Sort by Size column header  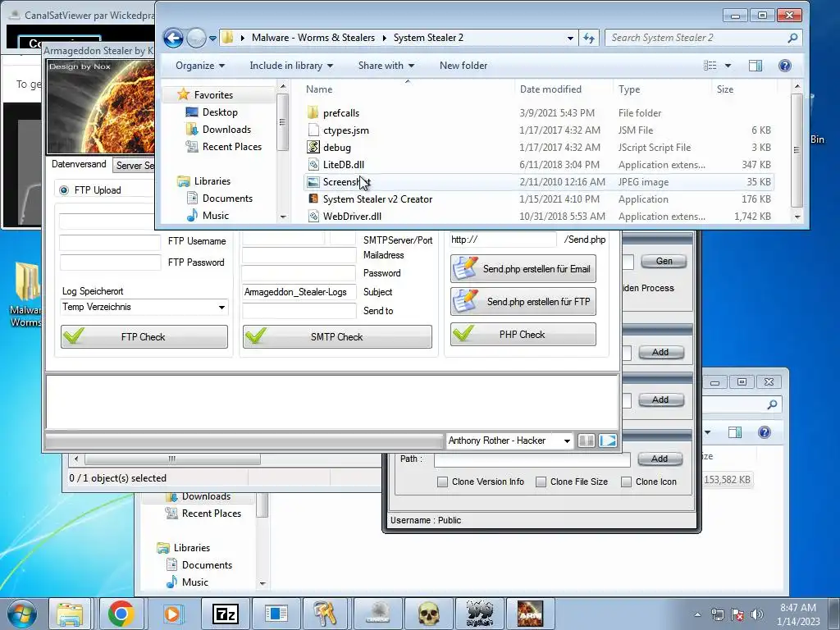tap(725, 89)
